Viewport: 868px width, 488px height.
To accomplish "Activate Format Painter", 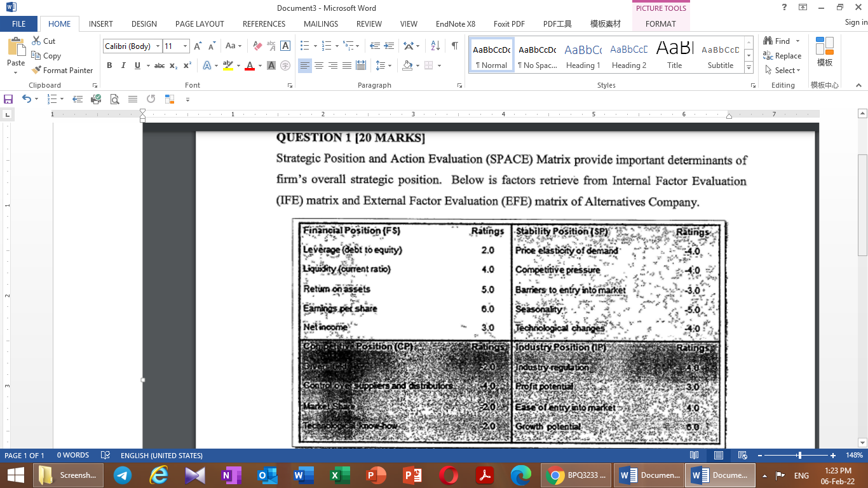I will coord(62,70).
